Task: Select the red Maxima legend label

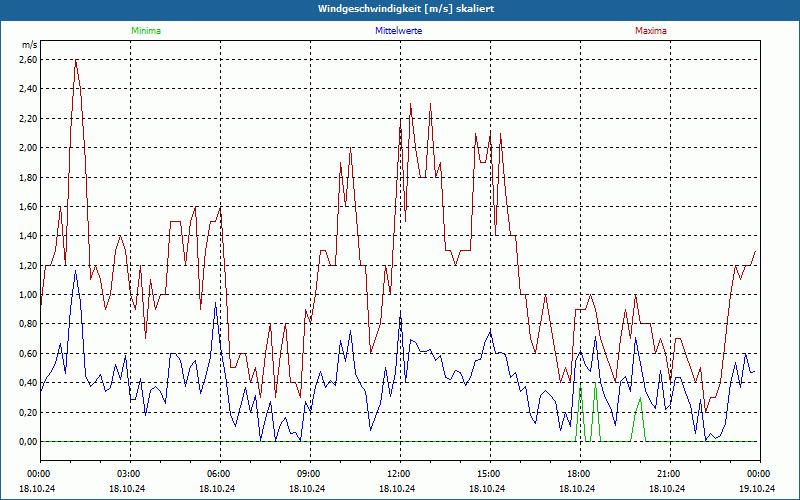Action: pos(651,31)
